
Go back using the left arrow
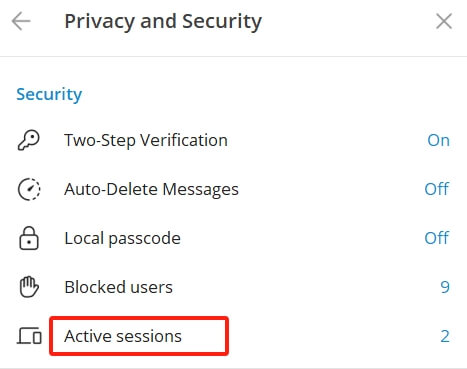tap(21, 21)
